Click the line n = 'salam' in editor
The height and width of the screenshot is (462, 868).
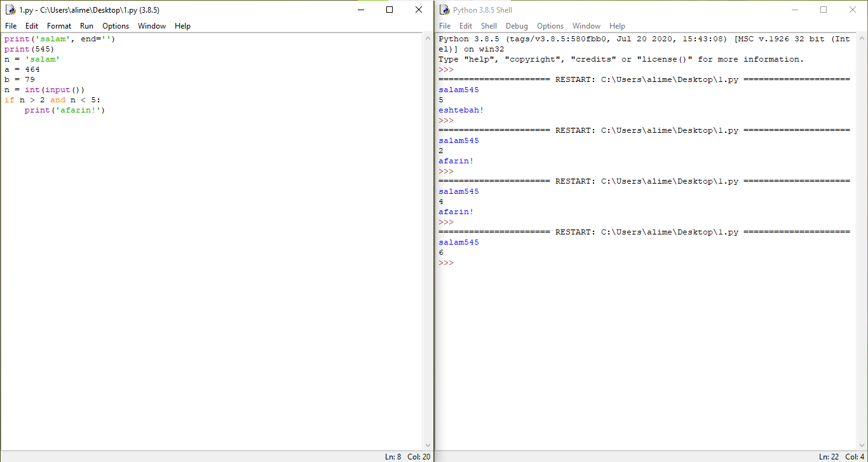point(32,59)
